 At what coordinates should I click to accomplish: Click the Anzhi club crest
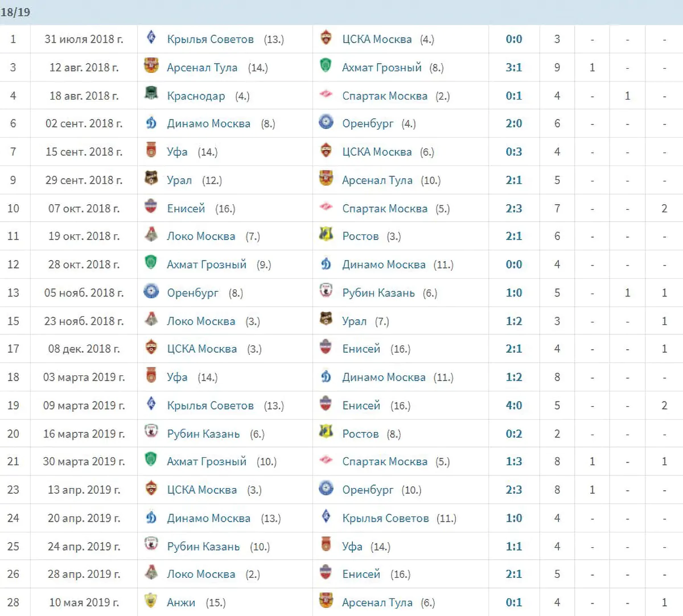pyautogui.click(x=150, y=602)
